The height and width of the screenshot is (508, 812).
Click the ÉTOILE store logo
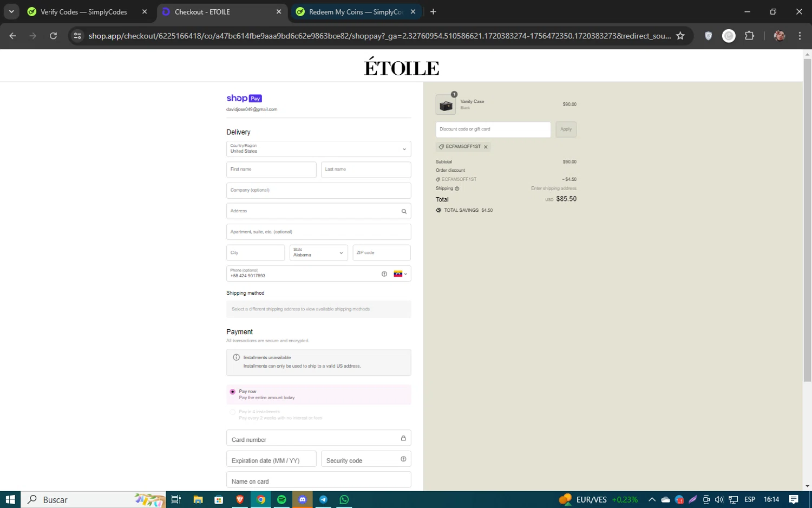(402, 66)
